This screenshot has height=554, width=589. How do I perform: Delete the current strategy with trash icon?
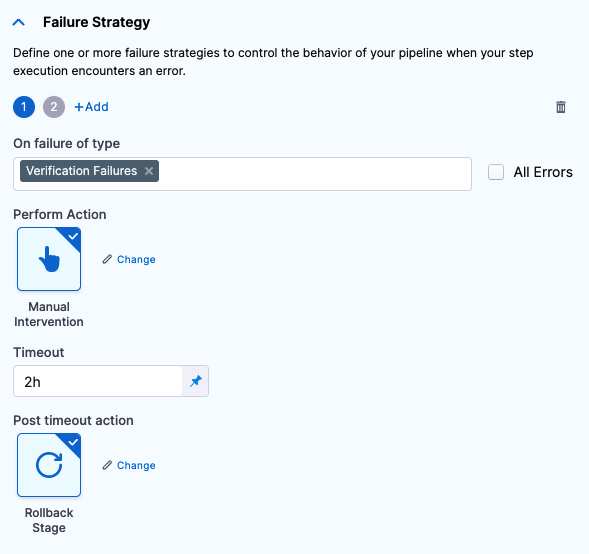pyautogui.click(x=560, y=107)
